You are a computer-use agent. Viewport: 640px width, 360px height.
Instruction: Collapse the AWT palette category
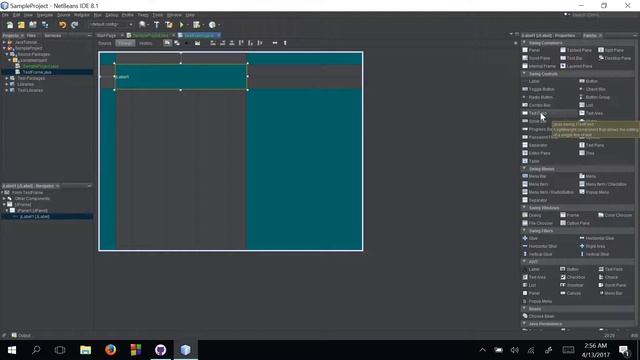click(524, 262)
